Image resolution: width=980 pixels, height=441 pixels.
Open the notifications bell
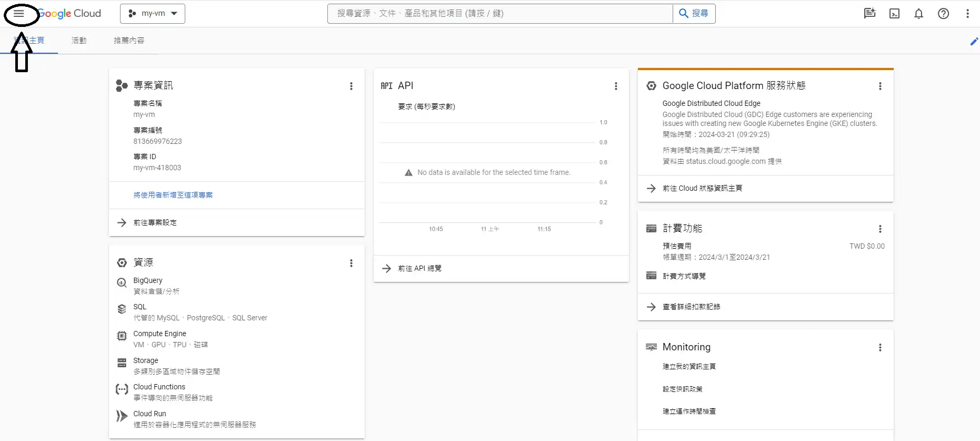coord(918,14)
